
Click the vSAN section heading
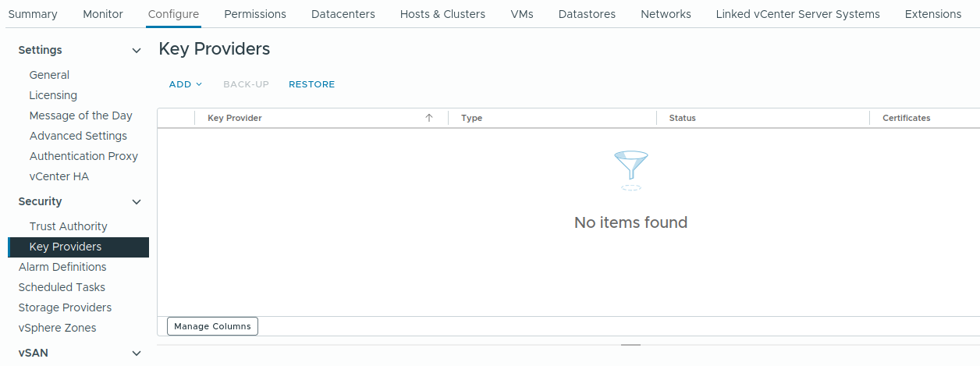coord(34,353)
